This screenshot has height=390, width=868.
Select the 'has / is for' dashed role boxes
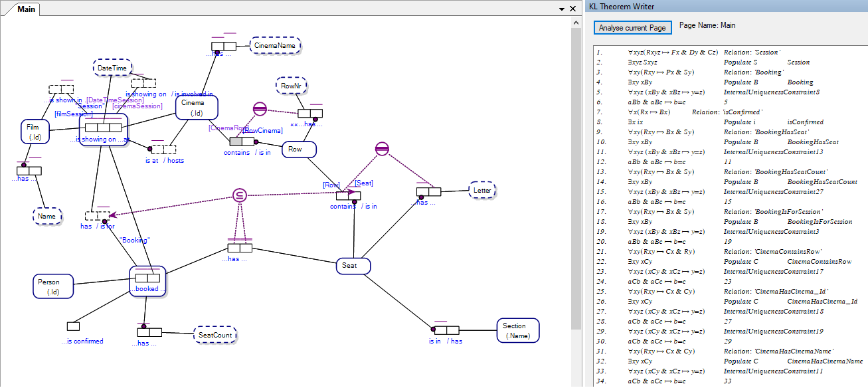(x=97, y=216)
